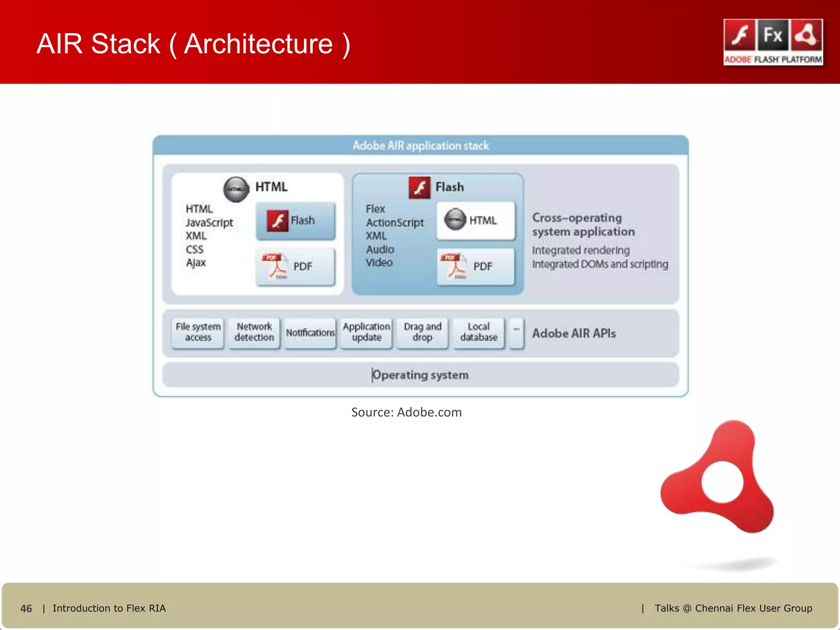This screenshot has height=630, width=840.
Task: Click the HTML globe icon inside the Flash panel
Action: coord(455,219)
